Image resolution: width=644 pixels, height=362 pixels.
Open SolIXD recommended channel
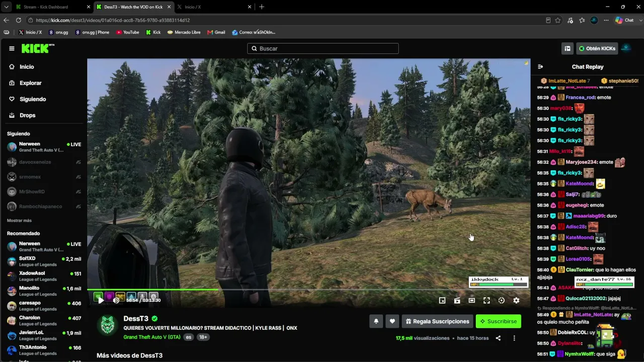click(x=44, y=261)
